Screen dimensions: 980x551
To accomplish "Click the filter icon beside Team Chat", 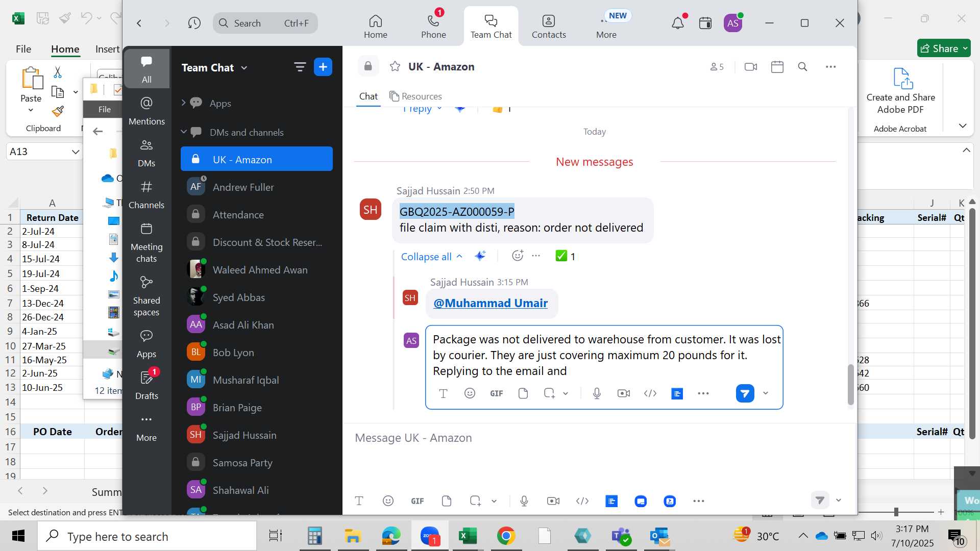I will pyautogui.click(x=300, y=67).
